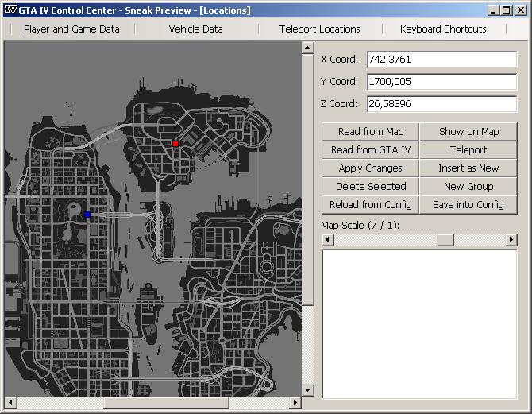The width and height of the screenshot is (532, 414).
Task: Click the X Coord input field
Action: (x=442, y=60)
